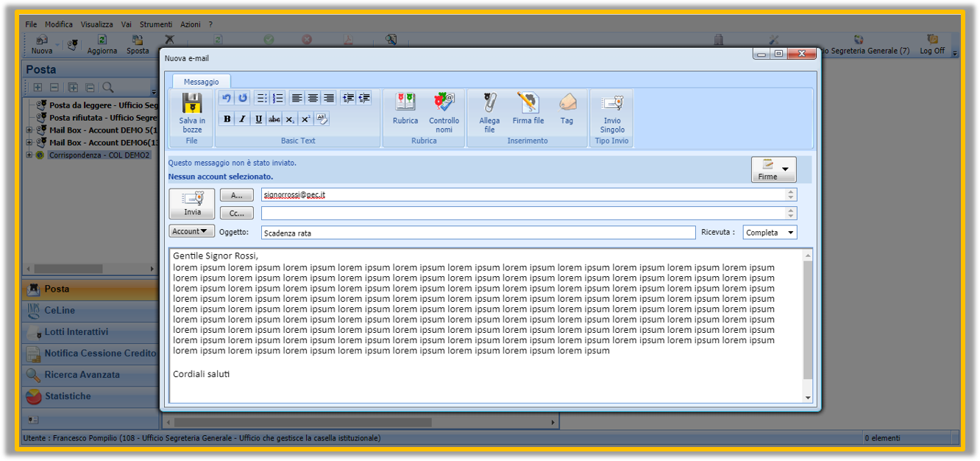Viewport: 980px width, 461px height.
Task: Redo the last edit in the ribbon
Action: [x=243, y=98]
